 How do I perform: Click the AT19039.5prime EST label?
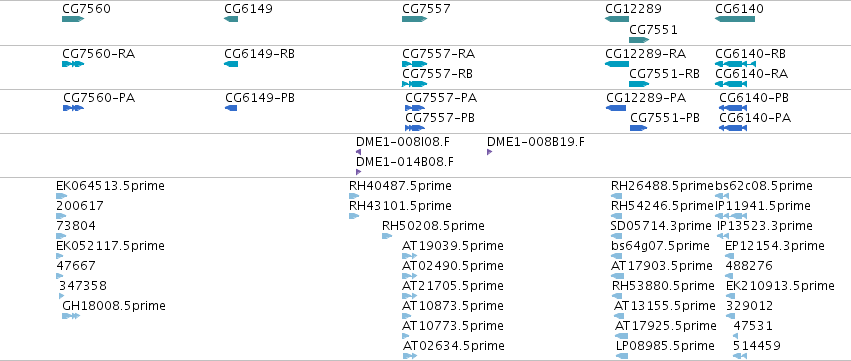click(453, 246)
